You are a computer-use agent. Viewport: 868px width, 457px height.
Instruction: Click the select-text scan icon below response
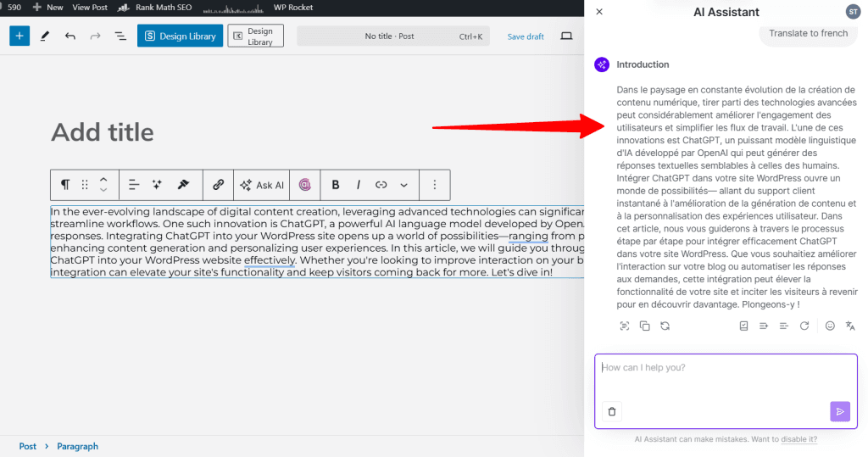coord(625,326)
